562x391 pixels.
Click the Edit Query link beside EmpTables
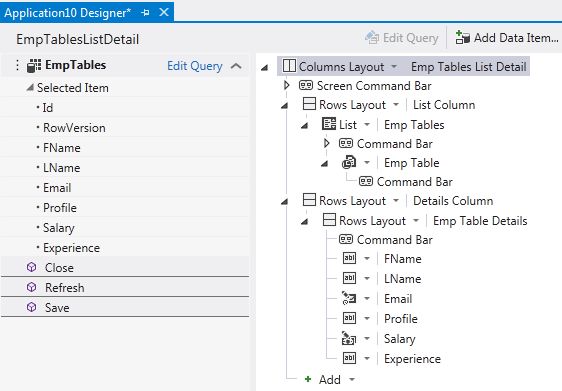coord(195,66)
